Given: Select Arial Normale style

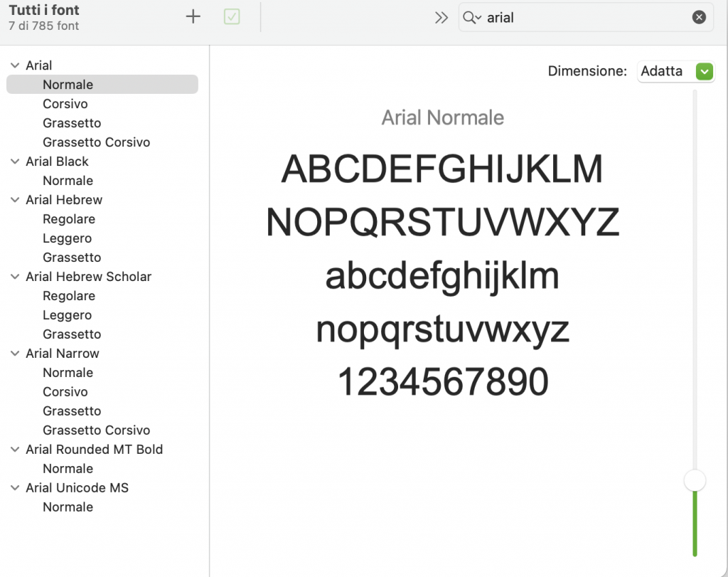Looking at the screenshot, I should (102, 85).
